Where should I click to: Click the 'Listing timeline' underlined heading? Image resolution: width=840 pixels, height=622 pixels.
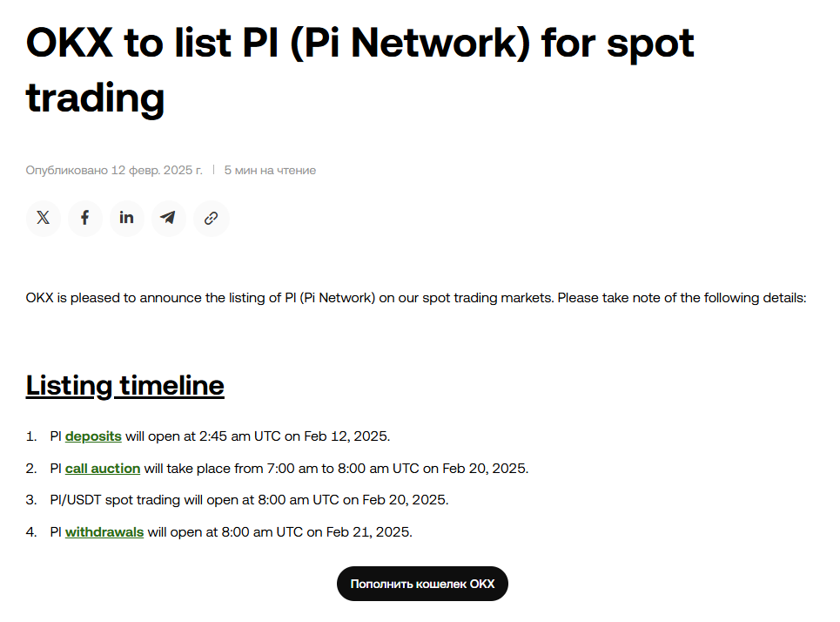[124, 386]
